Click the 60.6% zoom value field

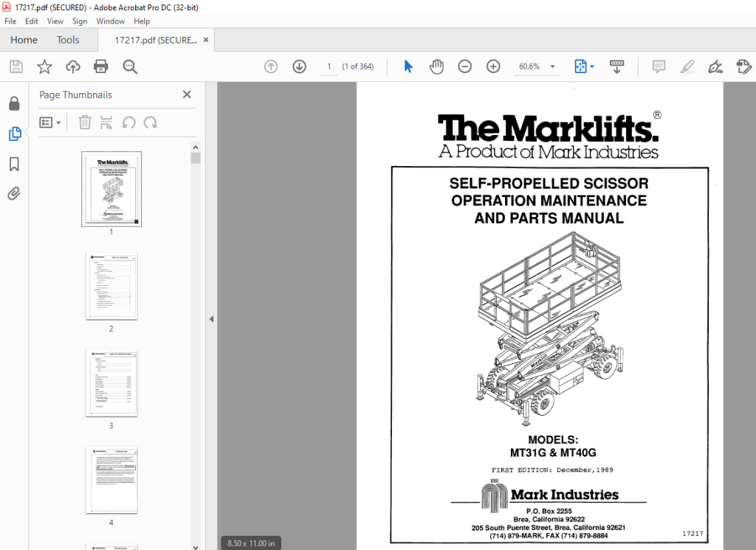pyautogui.click(x=529, y=66)
